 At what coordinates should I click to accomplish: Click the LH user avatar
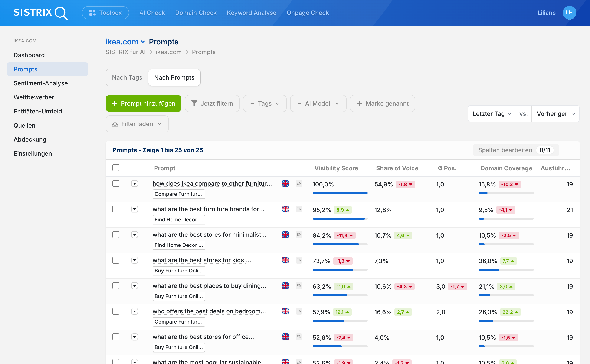tap(569, 13)
